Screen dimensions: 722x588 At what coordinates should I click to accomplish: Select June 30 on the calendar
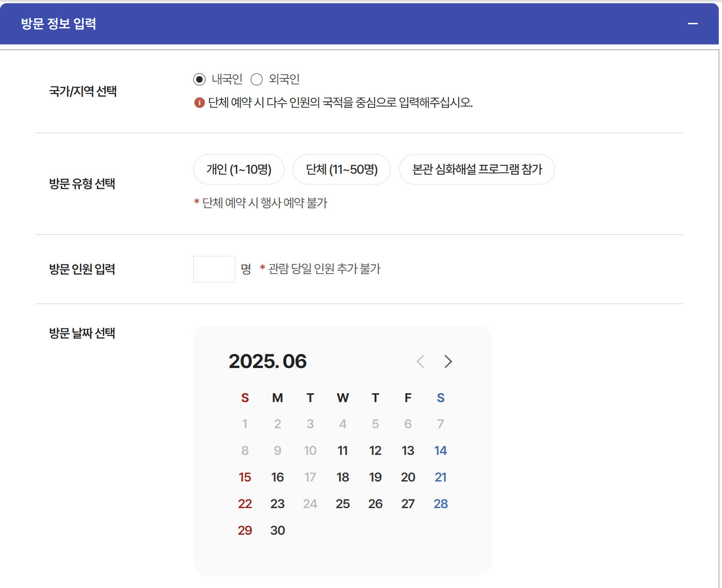pyautogui.click(x=277, y=530)
